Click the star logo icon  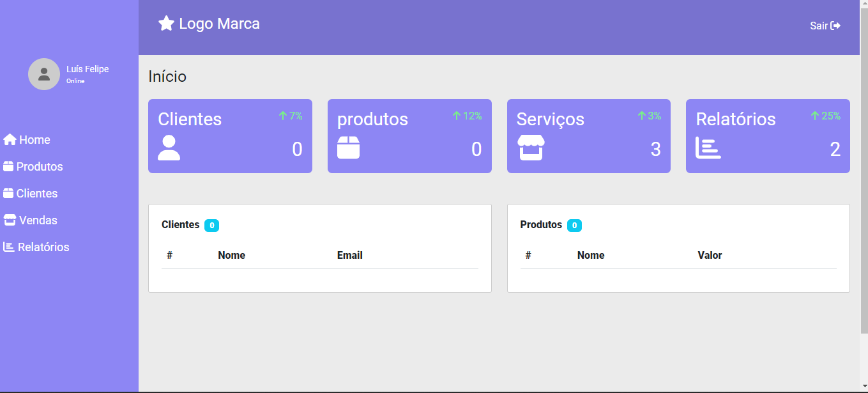166,24
